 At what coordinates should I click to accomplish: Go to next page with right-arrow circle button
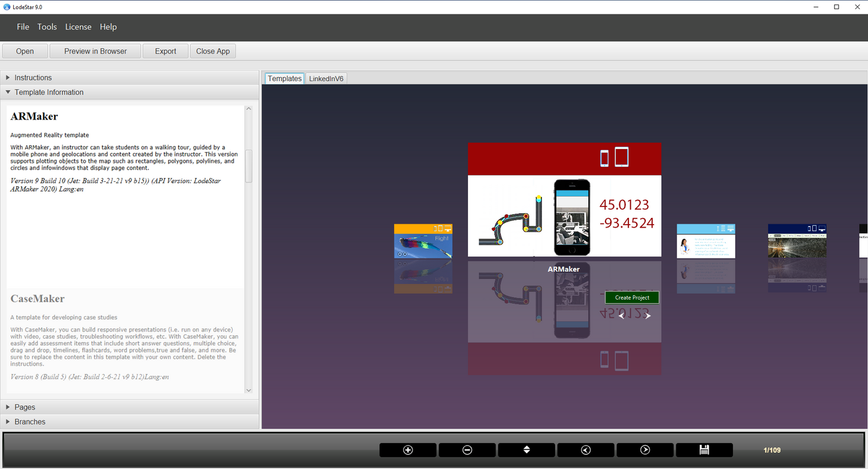[x=645, y=450]
